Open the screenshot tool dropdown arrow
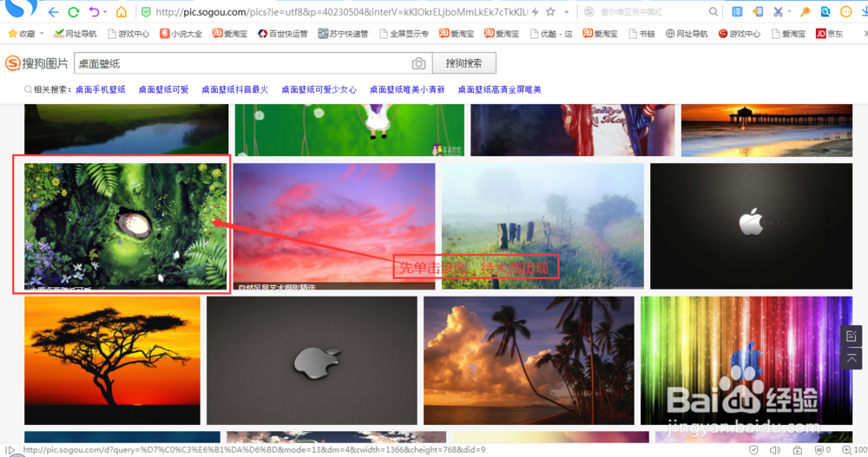 (x=789, y=11)
